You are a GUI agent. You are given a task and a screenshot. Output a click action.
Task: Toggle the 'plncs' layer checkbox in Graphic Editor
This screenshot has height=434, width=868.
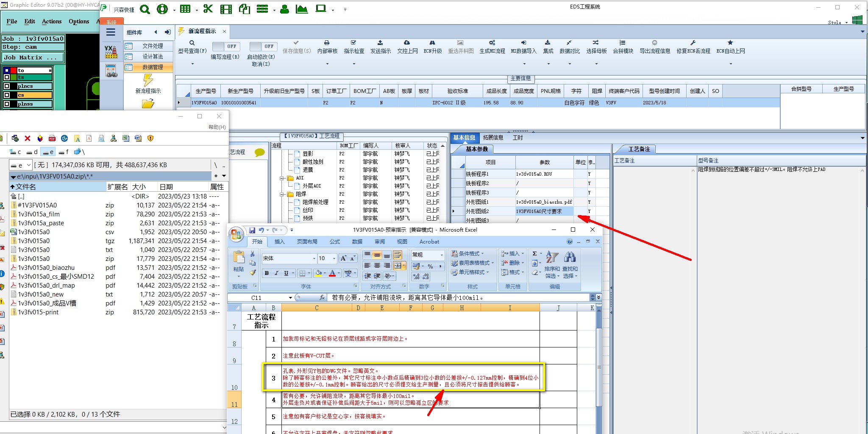7,86
